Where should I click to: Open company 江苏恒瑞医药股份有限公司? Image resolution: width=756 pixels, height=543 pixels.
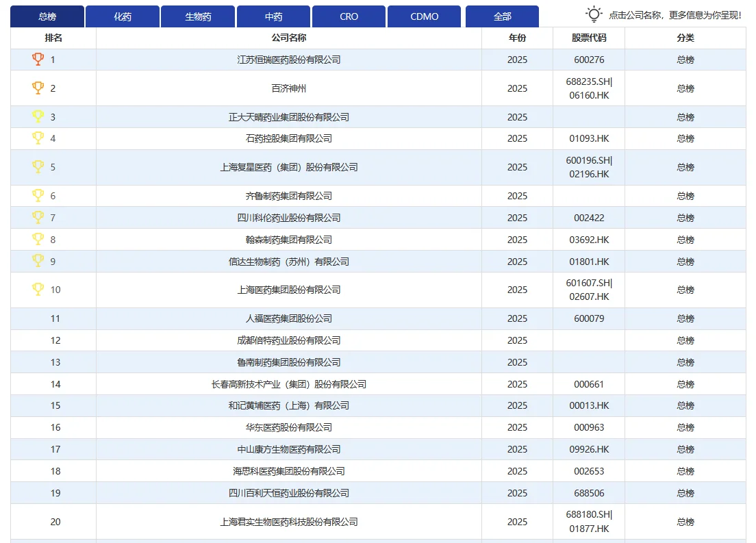[x=289, y=60]
